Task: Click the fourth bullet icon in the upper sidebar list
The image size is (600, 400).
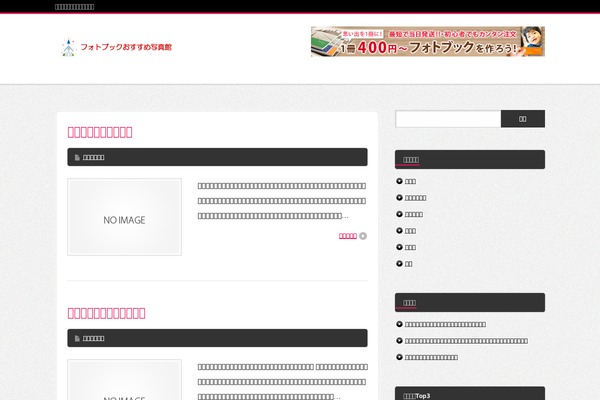Action: 399,230
